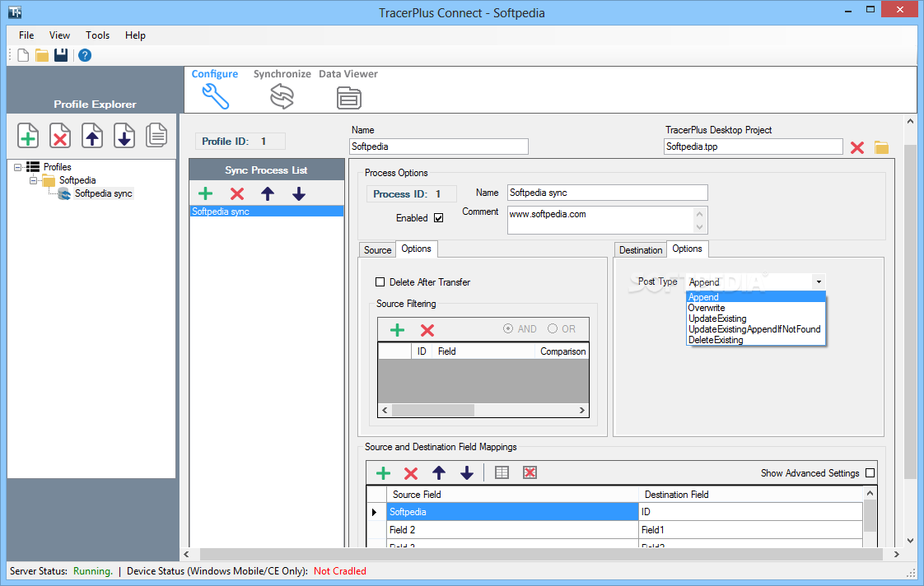Delete selected field mapping row
The height and width of the screenshot is (586, 924).
[411, 473]
